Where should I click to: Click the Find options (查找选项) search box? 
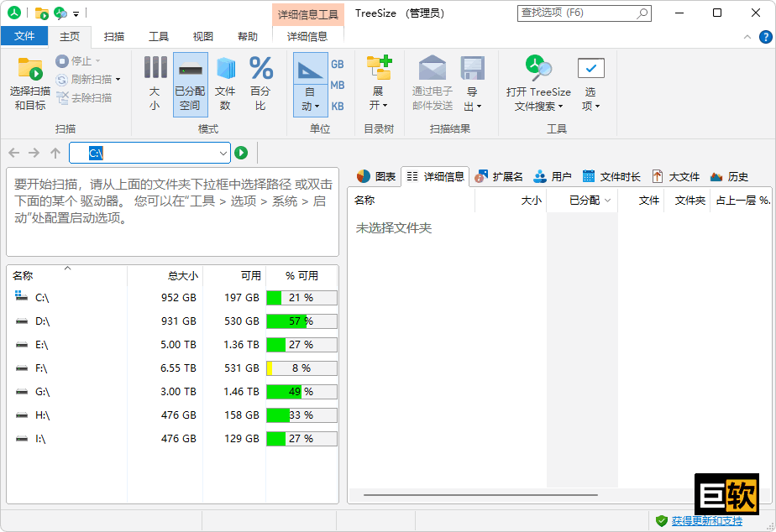[584, 13]
